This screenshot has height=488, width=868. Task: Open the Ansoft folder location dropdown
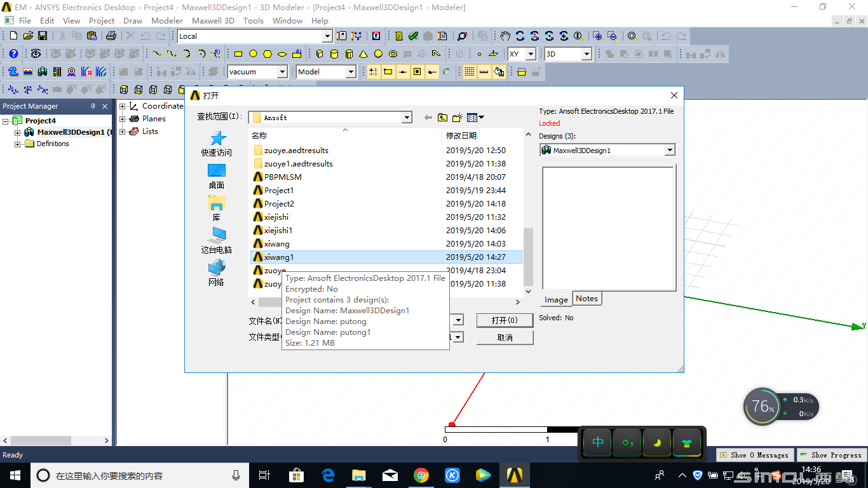407,118
